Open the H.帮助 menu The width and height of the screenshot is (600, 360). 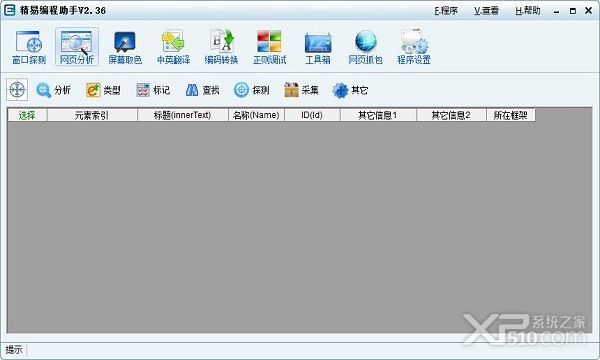528,11
